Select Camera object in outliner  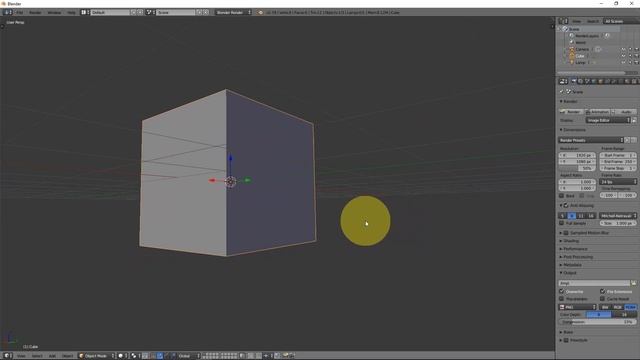coord(582,49)
